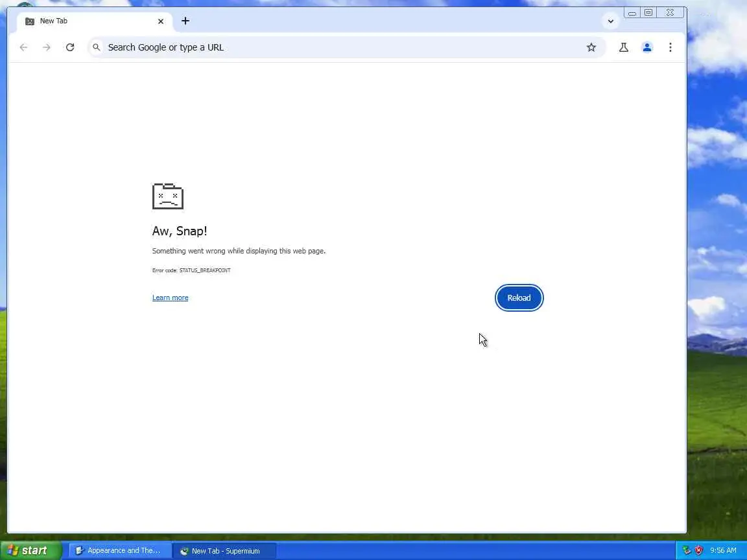Click the Aw, Snap! heading
Viewport: 747px width, 560px height.
tap(180, 231)
